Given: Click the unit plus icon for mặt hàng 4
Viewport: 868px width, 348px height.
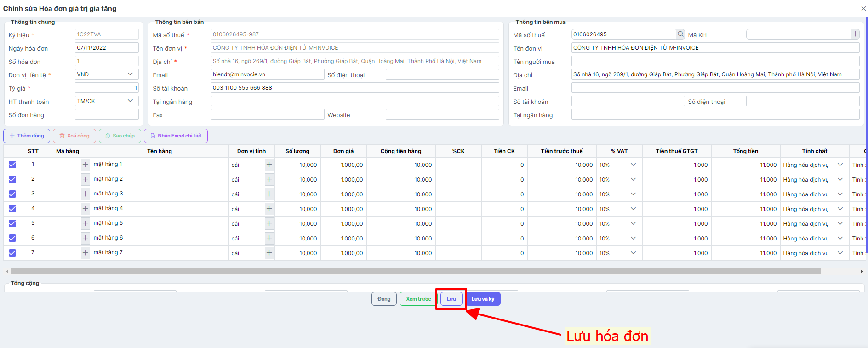Looking at the screenshot, I should coord(269,209).
